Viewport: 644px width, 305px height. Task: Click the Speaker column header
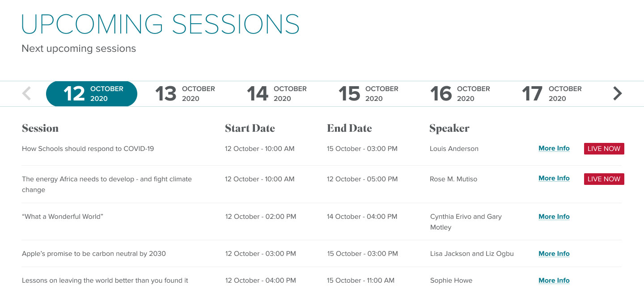[449, 129]
